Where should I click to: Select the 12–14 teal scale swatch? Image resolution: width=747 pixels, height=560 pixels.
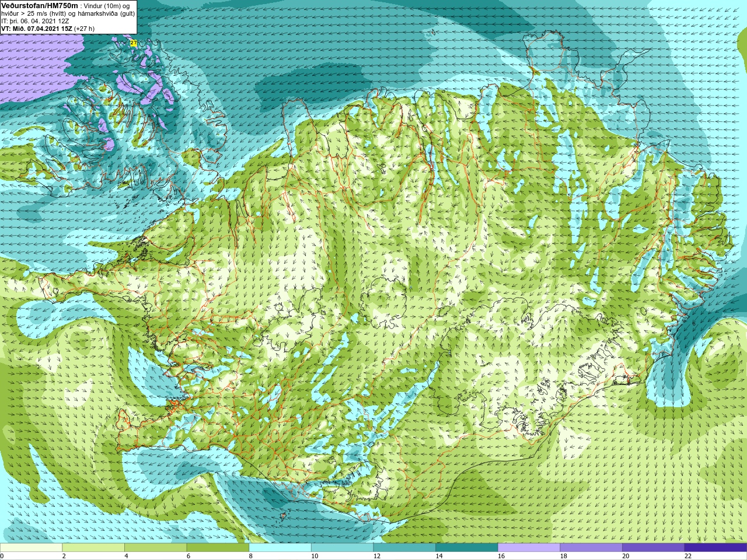click(404, 548)
